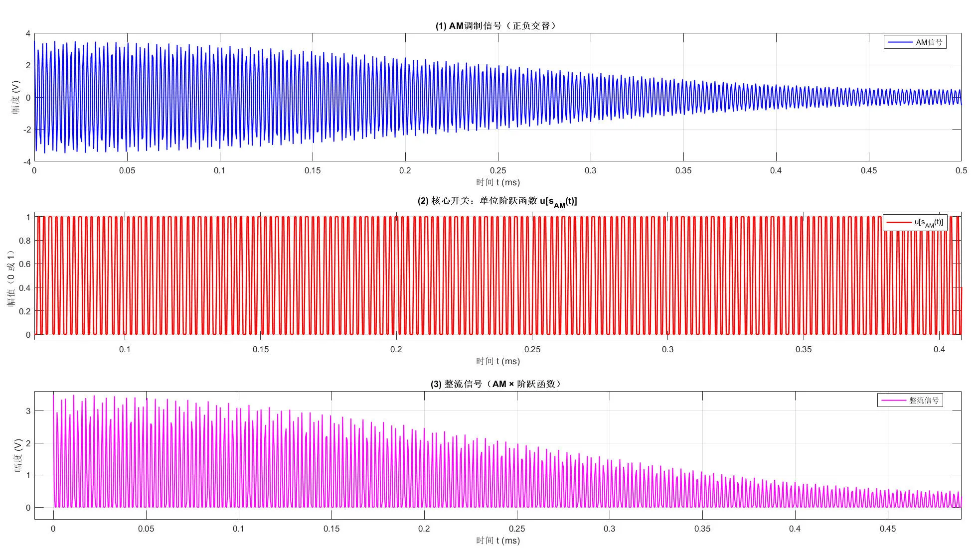This screenshot has width=980, height=549.
Task: Click the blue line sample in AM信号 legend
Action: pos(900,42)
